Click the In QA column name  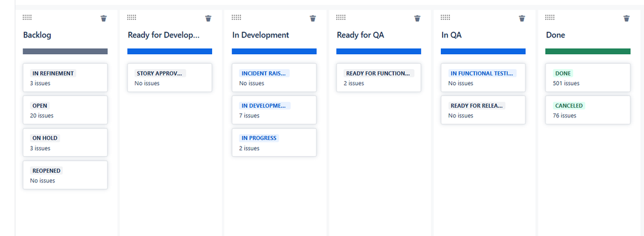[451, 35]
